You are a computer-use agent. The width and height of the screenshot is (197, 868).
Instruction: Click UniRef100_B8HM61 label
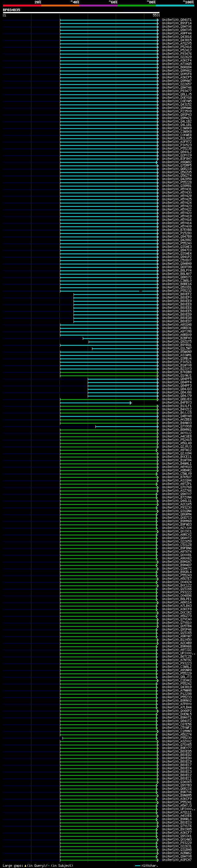176,430
